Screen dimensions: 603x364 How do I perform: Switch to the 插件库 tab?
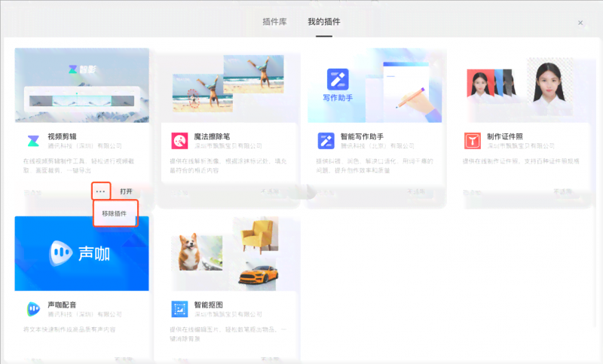pos(274,22)
